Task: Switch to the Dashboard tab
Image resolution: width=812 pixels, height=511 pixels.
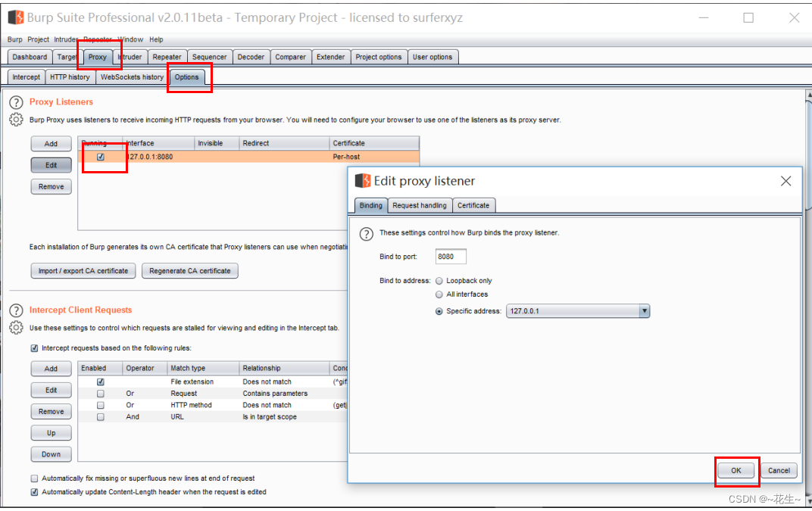Action: pyautogui.click(x=30, y=57)
